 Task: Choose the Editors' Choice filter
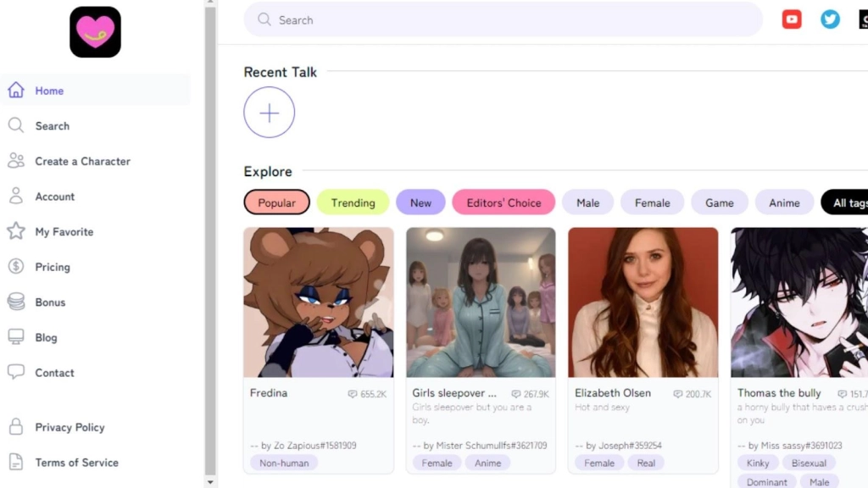[504, 202]
